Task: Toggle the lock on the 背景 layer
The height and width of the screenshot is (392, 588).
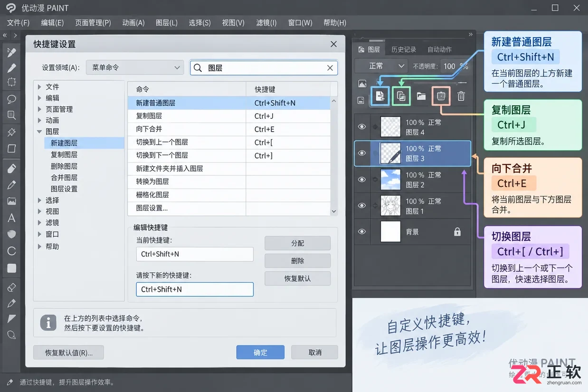Action: (457, 232)
